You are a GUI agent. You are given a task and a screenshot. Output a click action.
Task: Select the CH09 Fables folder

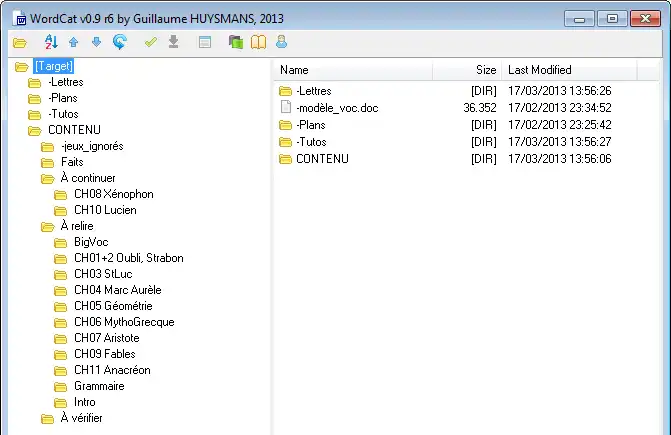(104, 354)
